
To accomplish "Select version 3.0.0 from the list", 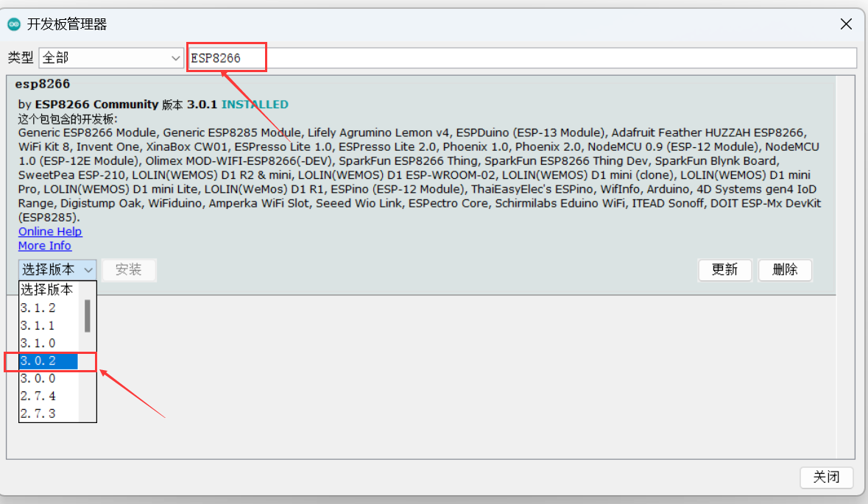I will (x=49, y=378).
